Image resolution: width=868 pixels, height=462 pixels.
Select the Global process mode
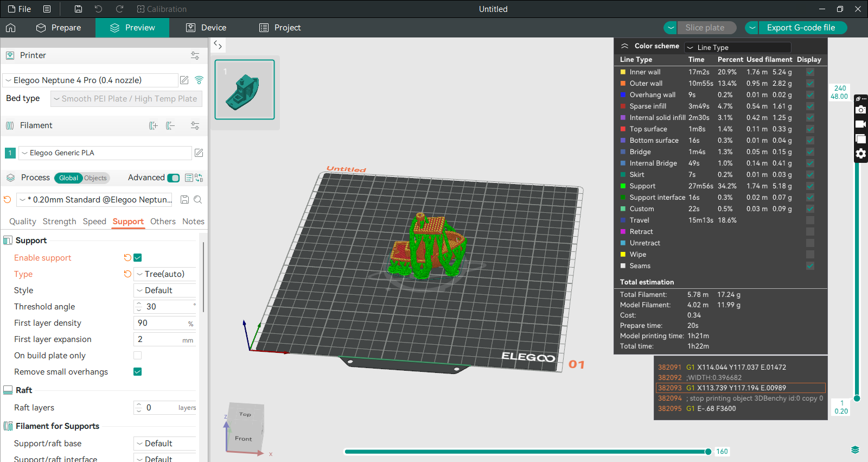(68, 178)
